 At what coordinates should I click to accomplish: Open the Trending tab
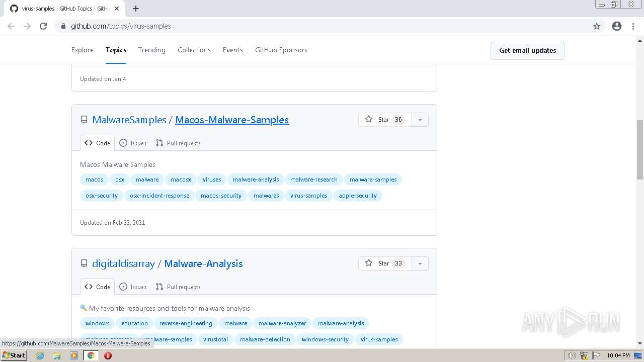152,50
